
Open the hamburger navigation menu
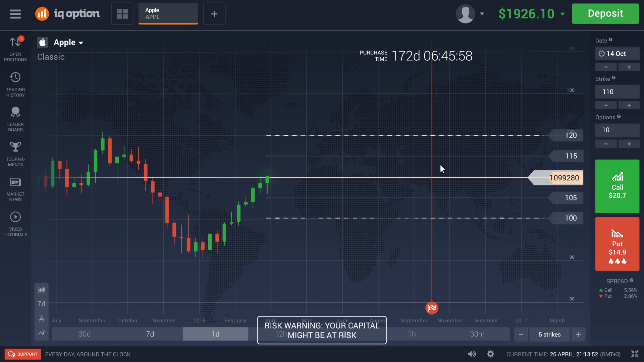(15, 14)
